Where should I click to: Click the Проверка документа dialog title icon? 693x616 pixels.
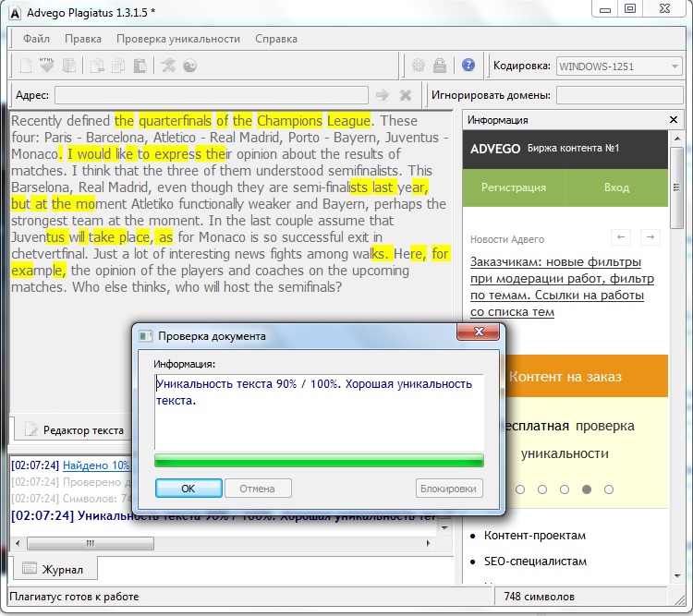(145, 336)
